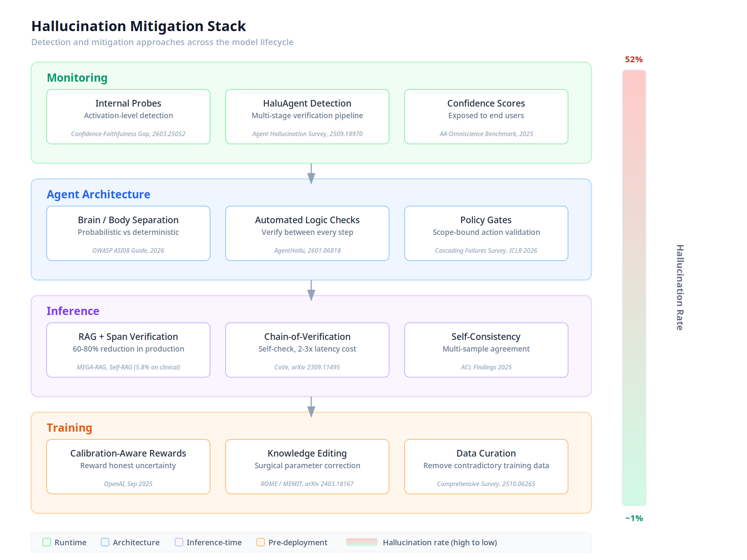Select the Policy Gates card
The width and height of the screenshot is (747, 560).
[x=486, y=233]
